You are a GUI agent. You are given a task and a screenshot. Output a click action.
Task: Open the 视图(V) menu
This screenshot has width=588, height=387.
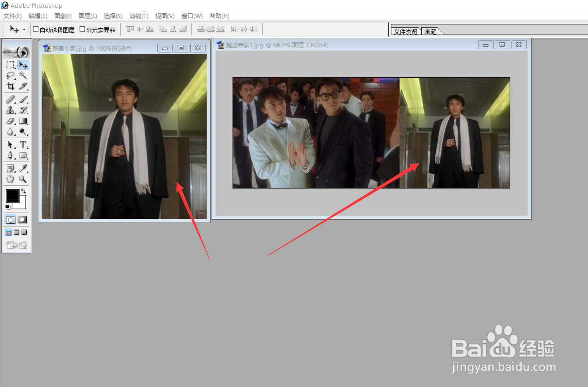(x=165, y=16)
